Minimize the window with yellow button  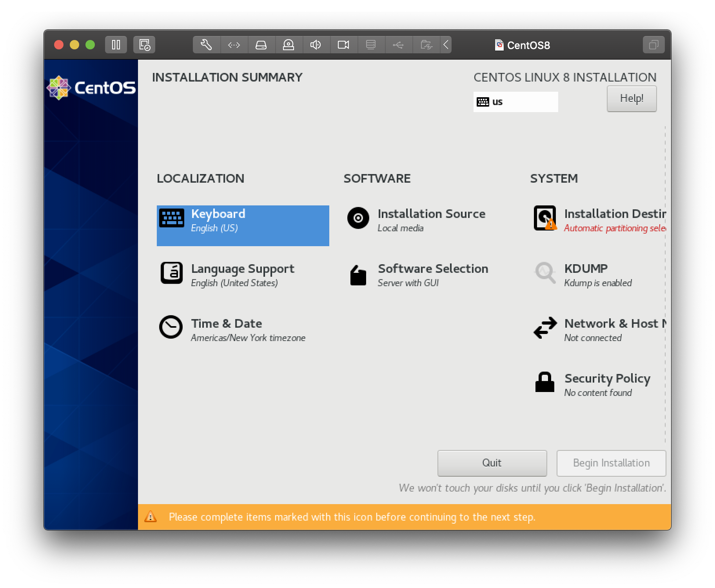74,45
